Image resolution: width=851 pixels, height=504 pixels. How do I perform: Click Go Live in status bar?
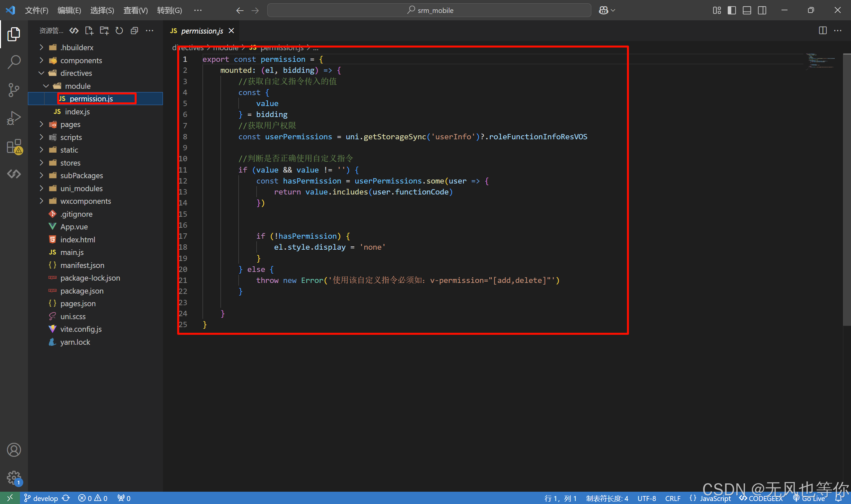tap(809, 498)
